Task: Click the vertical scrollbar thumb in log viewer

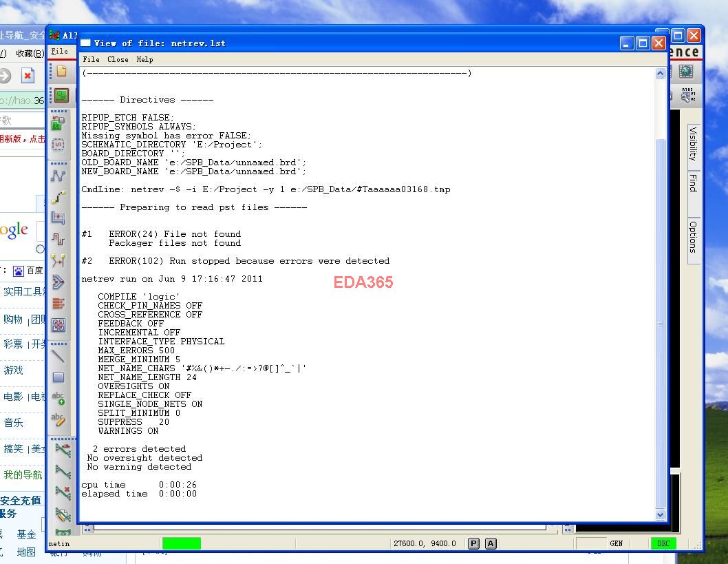Action: tap(660, 324)
